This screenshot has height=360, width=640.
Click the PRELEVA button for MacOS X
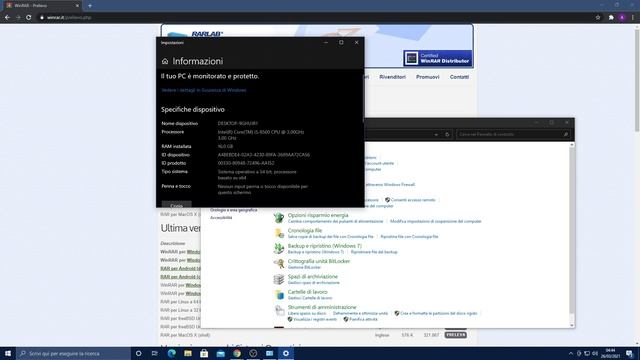click(x=456, y=335)
